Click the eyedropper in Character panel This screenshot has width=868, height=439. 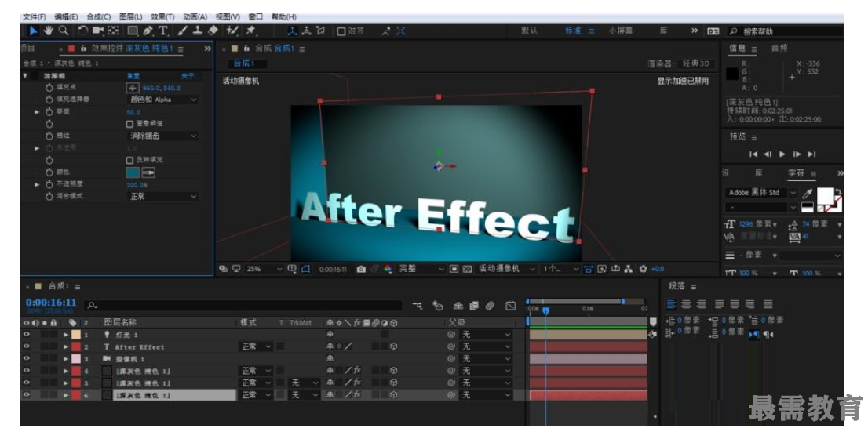point(808,193)
